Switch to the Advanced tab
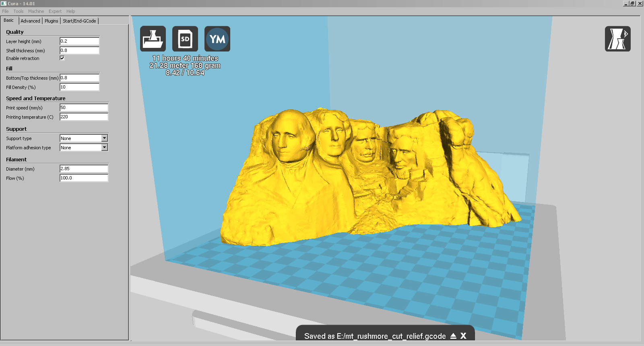644x346 pixels. pos(31,21)
